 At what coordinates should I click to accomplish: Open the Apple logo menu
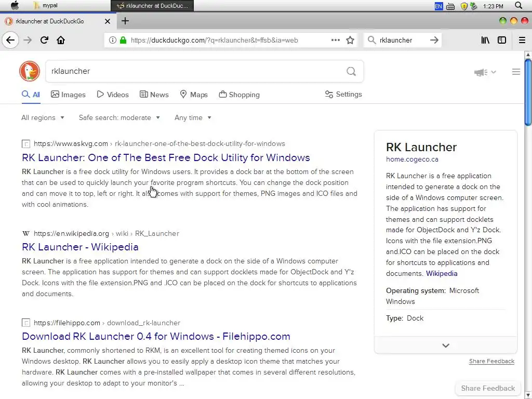(x=15, y=5)
